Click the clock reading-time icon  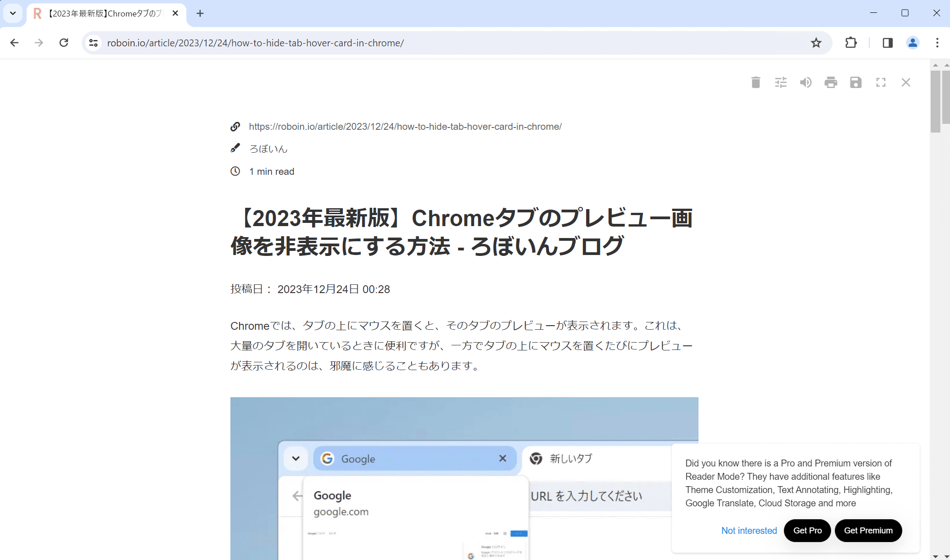tap(235, 171)
